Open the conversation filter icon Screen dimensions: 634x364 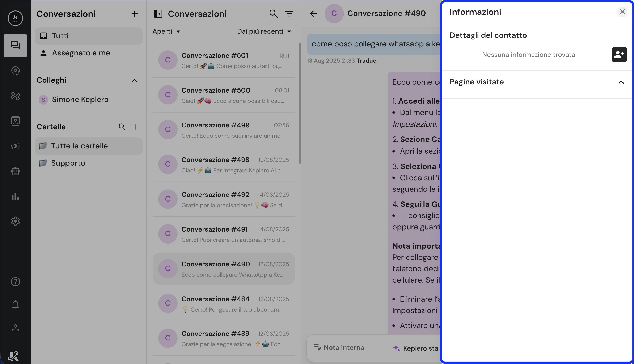tap(289, 14)
